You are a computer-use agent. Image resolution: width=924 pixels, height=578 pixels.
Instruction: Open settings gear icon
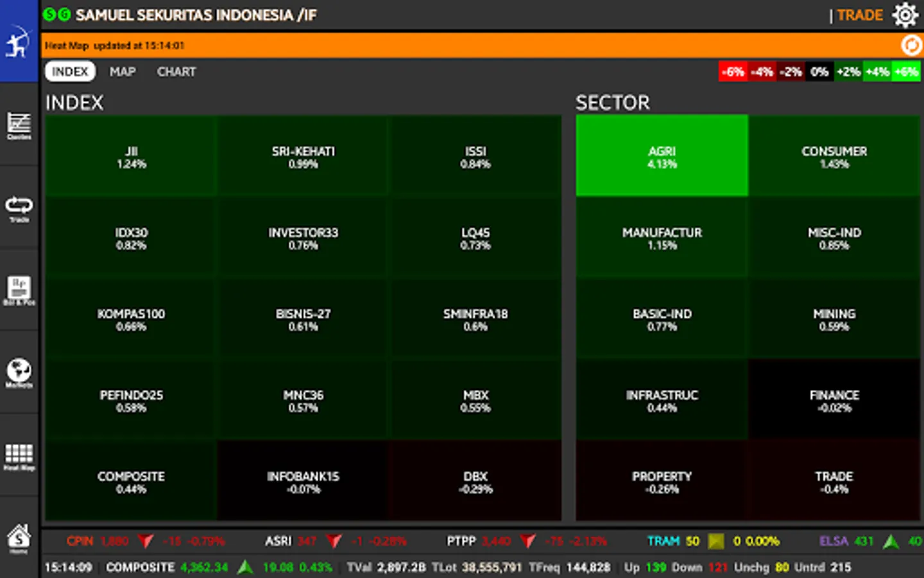pos(905,15)
